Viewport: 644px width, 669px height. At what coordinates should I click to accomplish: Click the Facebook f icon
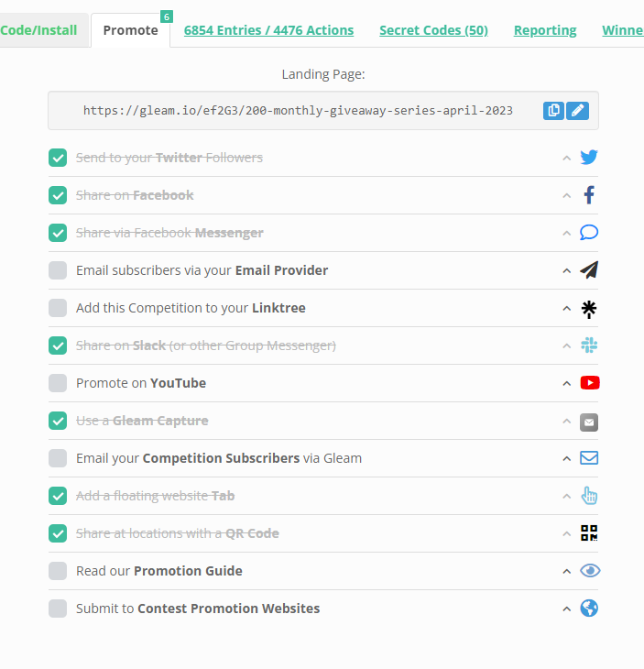point(589,195)
